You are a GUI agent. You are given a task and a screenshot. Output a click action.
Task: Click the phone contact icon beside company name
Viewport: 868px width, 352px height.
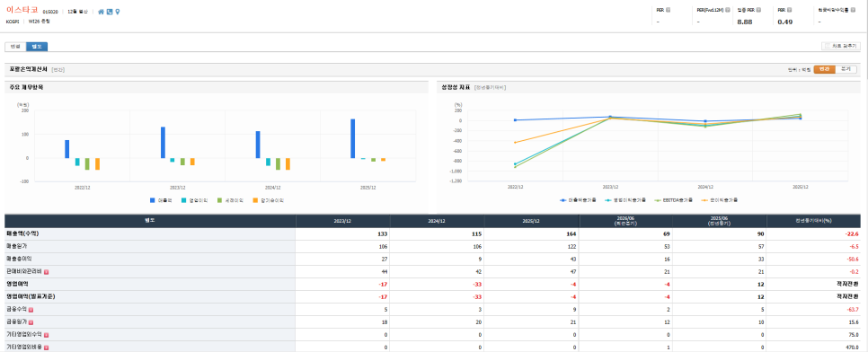110,12
